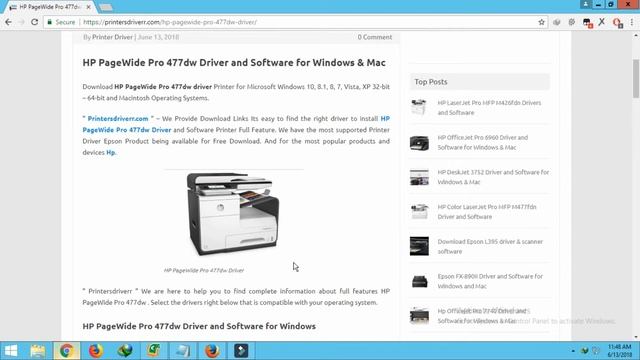
Task: Open the dark blue app in taskbar
Action: (x=241, y=351)
